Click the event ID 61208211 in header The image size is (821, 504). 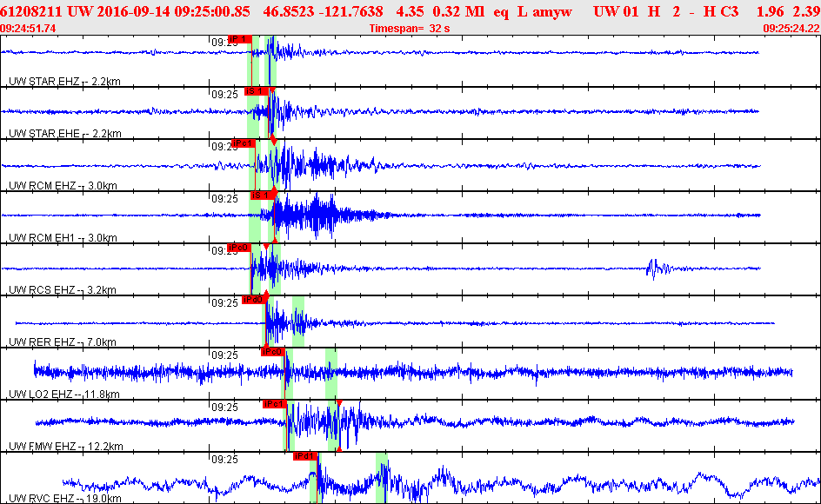(x=31, y=11)
